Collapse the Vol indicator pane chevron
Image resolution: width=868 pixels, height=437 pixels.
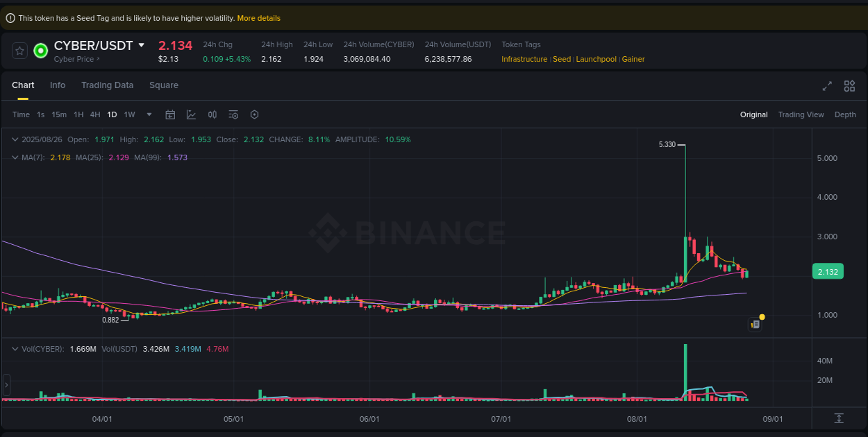tap(15, 348)
